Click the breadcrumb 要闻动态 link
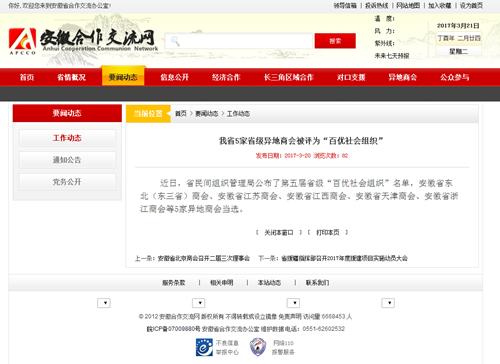 207,114
